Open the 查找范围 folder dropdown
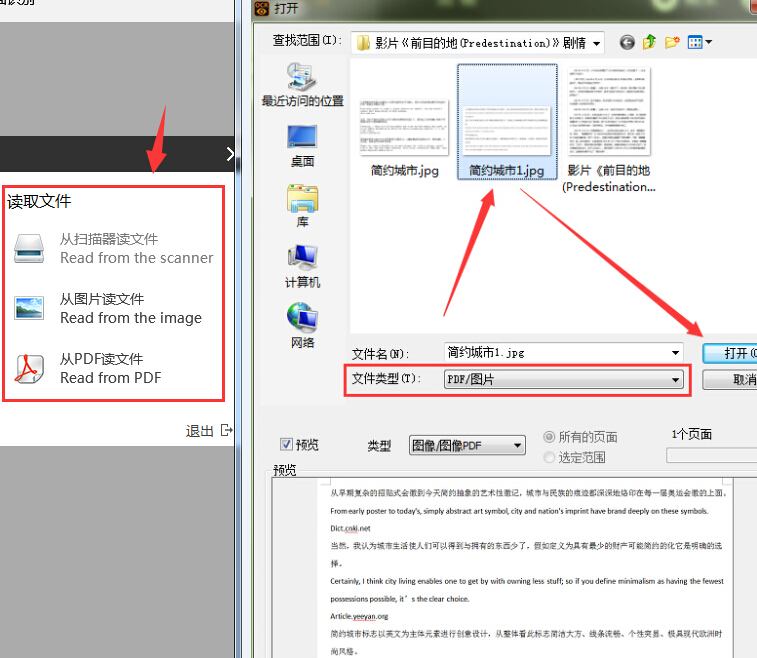The height and width of the screenshot is (658, 757). click(597, 43)
